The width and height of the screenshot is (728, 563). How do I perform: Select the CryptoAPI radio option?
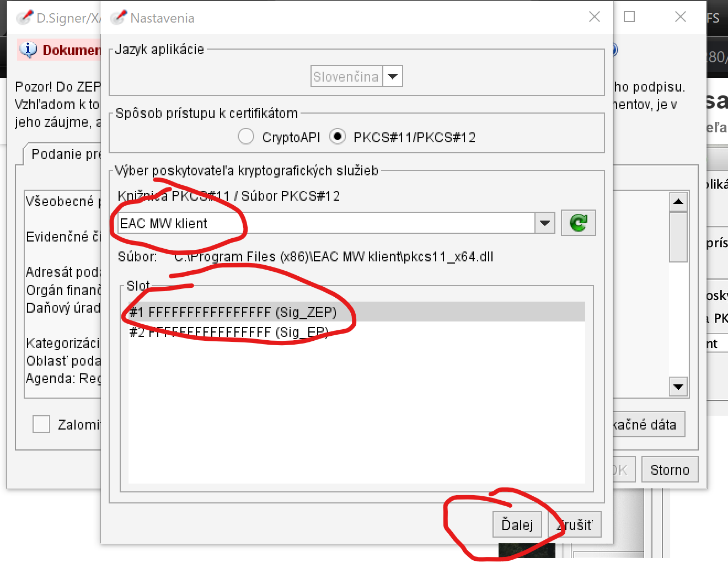[246, 137]
